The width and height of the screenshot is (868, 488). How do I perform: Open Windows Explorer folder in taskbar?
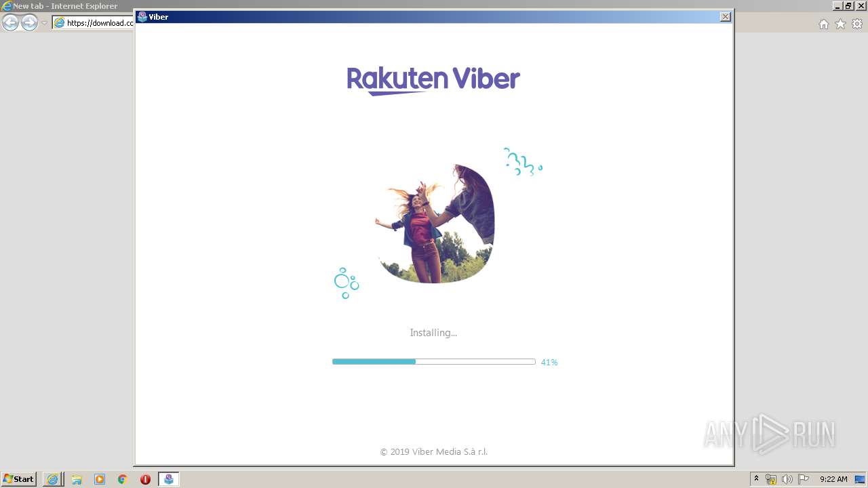[x=77, y=479]
